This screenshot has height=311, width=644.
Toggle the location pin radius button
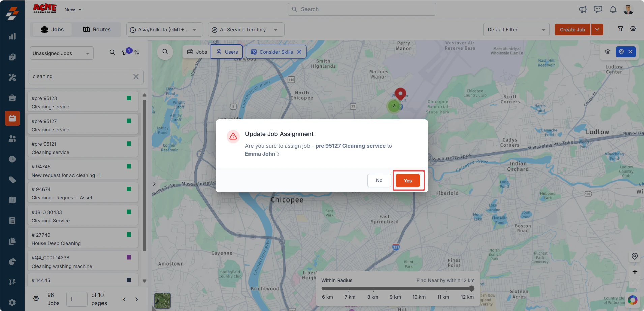[621, 52]
